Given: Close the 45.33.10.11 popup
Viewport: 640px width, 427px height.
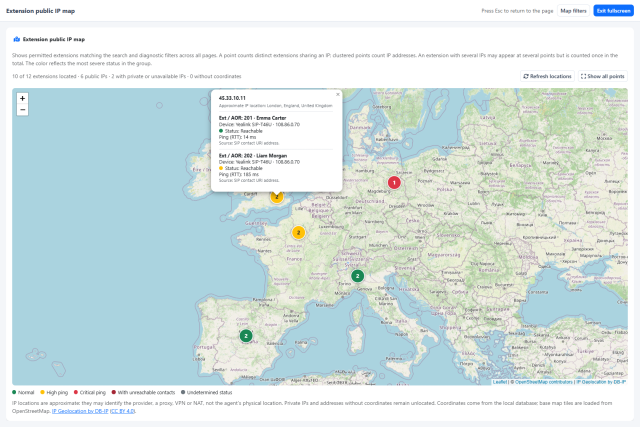Looking at the screenshot, I should tap(338, 94).
